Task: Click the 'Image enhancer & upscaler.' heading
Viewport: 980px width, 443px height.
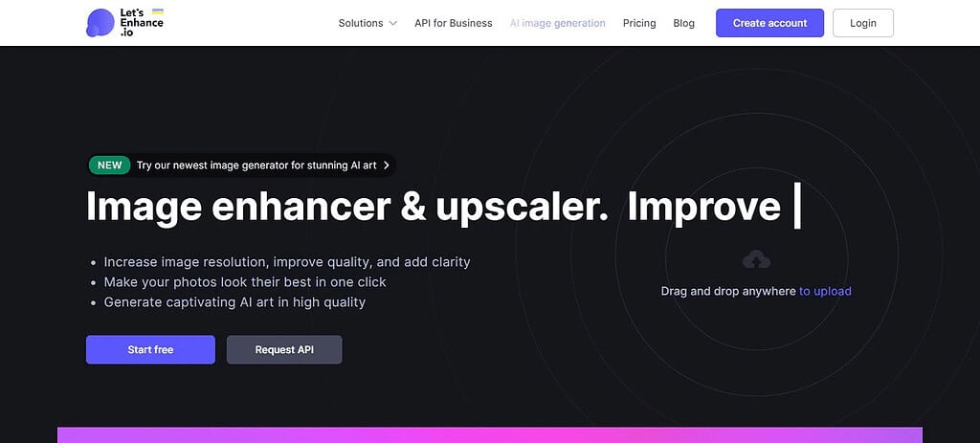Action: pos(346,207)
